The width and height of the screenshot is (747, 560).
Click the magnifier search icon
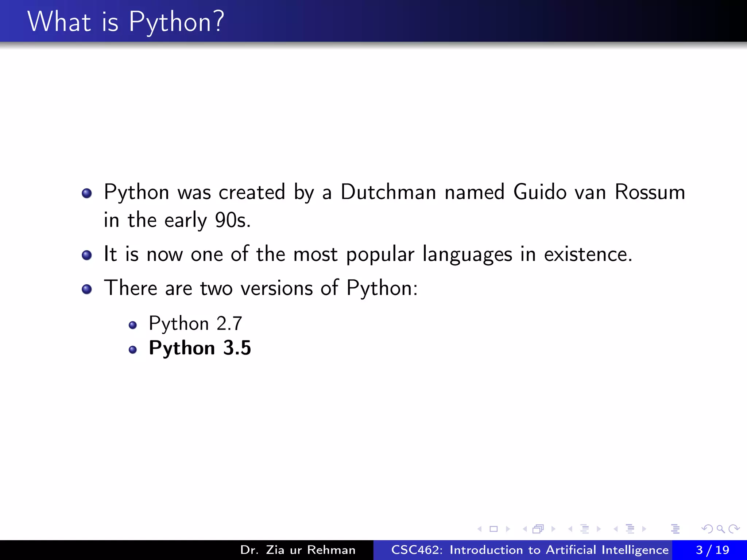click(721, 529)
